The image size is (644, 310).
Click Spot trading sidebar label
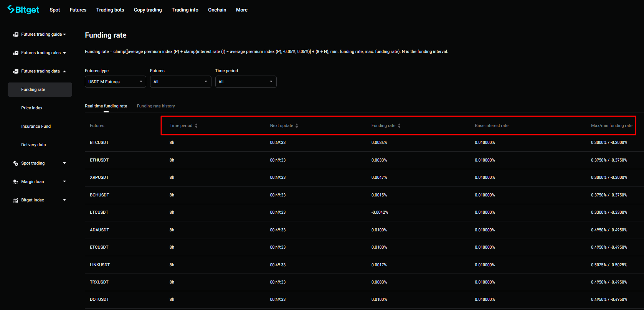coord(33,163)
